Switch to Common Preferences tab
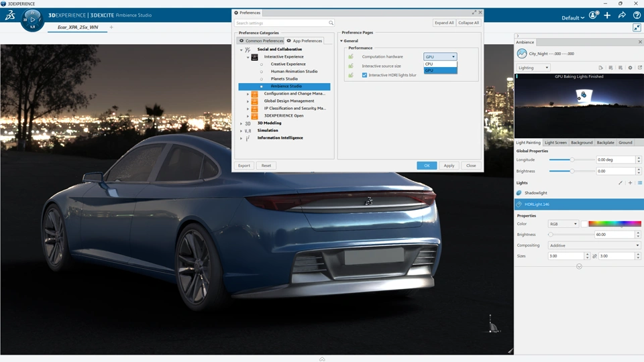The height and width of the screenshot is (362, 644). [261, 41]
